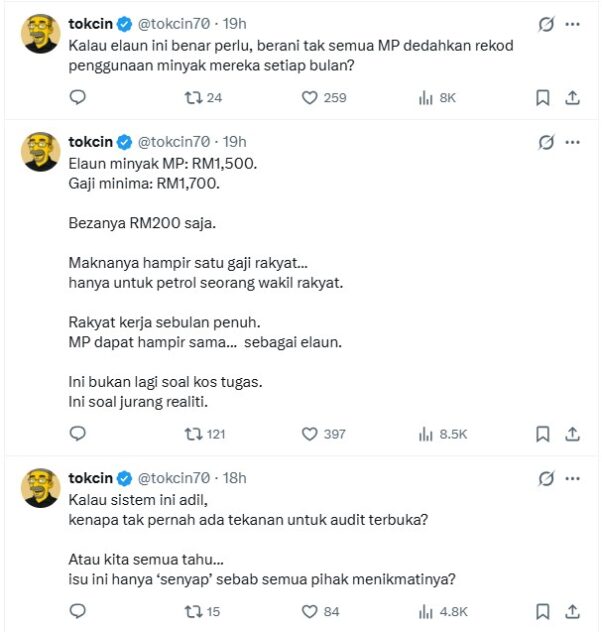View analytics of tweet with 8K views
The width and height of the screenshot is (602, 632).
pos(425,97)
